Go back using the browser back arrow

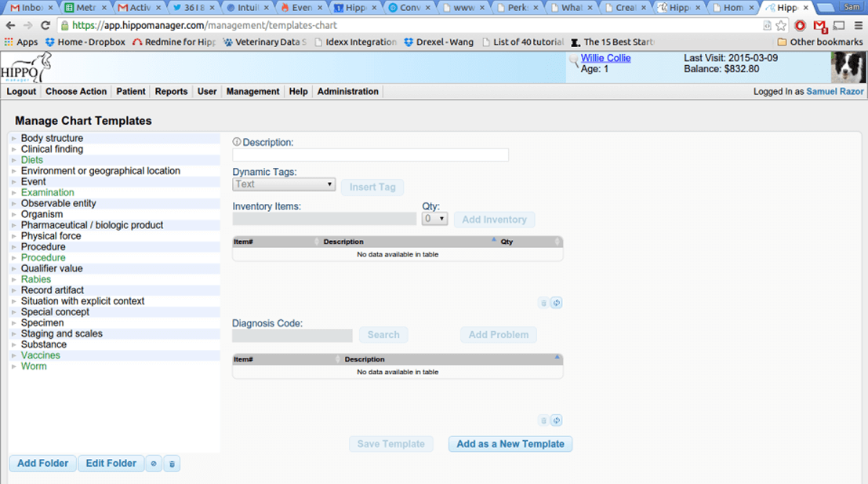[x=9, y=24]
